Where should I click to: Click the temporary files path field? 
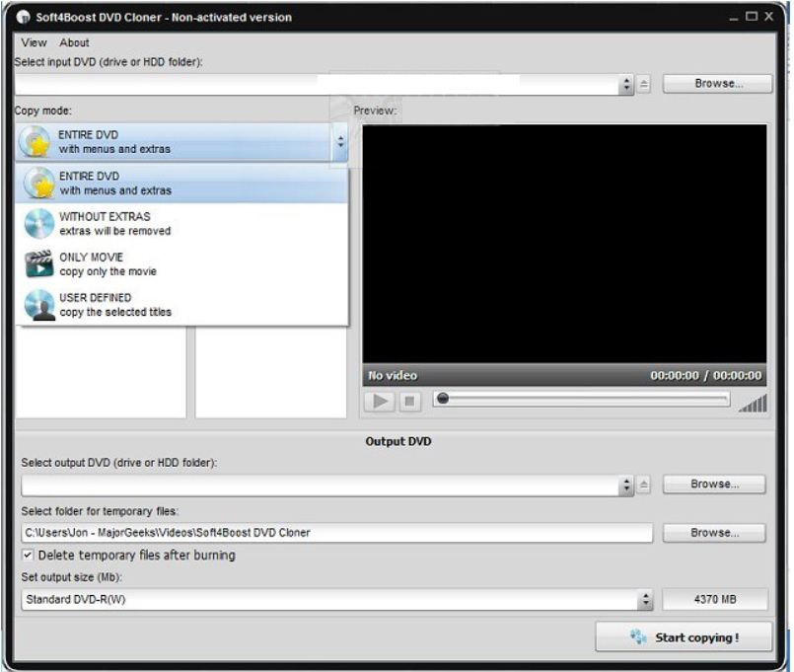point(336,533)
